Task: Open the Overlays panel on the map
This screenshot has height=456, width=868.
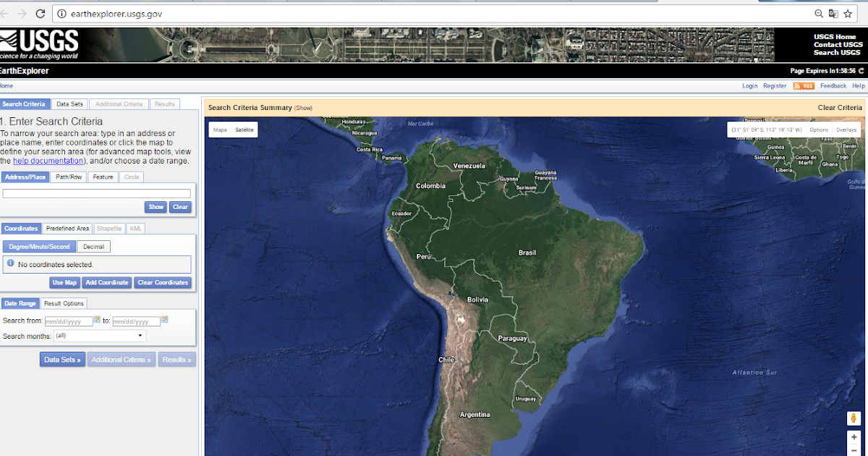Action: point(846,129)
